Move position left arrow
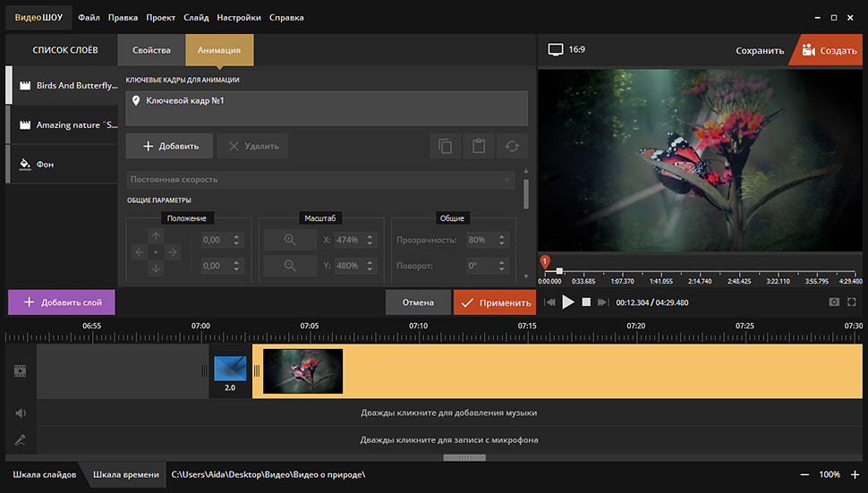 coord(139,252)
